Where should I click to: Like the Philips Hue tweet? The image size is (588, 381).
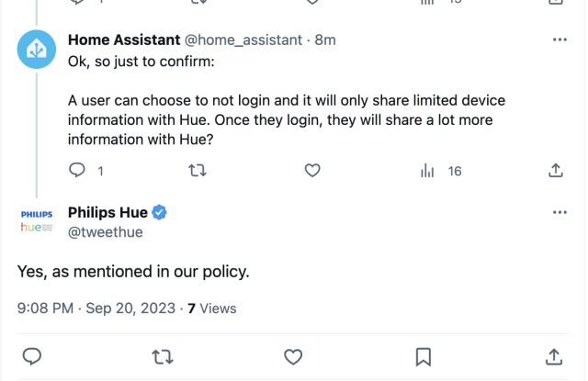[293, 356]
